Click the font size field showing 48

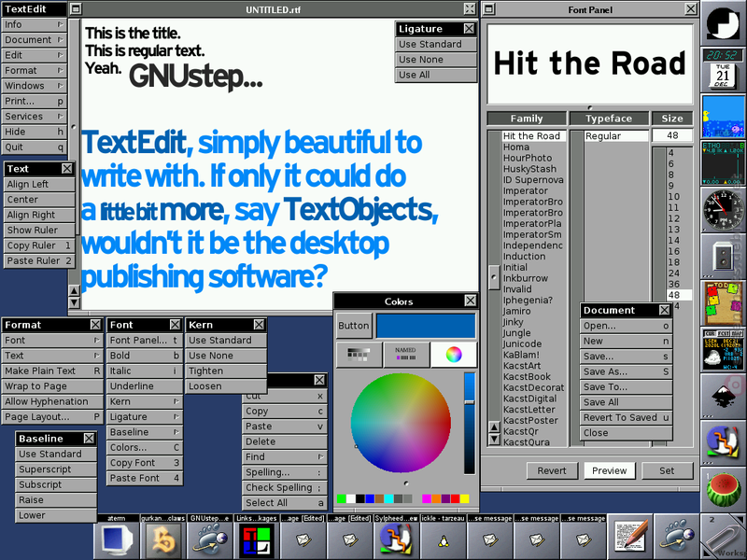672,135
